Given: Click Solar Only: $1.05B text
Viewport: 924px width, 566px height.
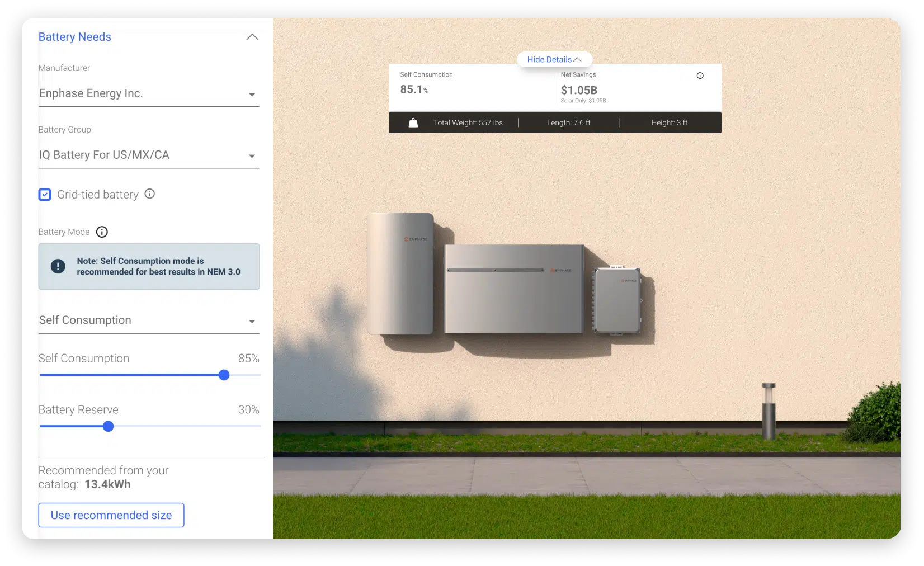Looking at the screenshot, I should coord(583,101).
